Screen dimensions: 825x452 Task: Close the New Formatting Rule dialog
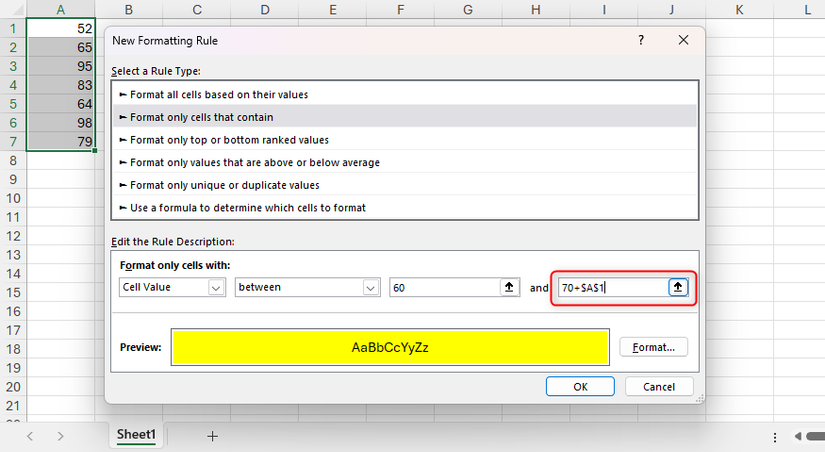683,41
